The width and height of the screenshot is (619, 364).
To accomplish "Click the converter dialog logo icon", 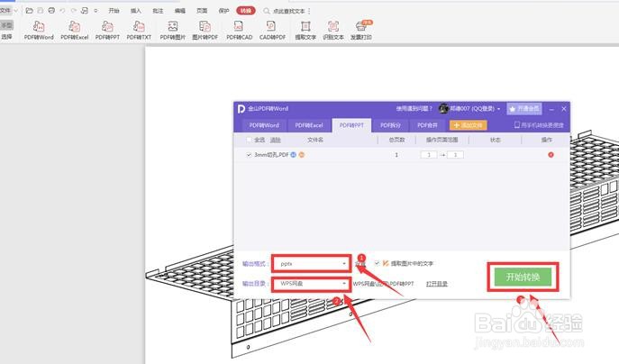I will (241, 108).
